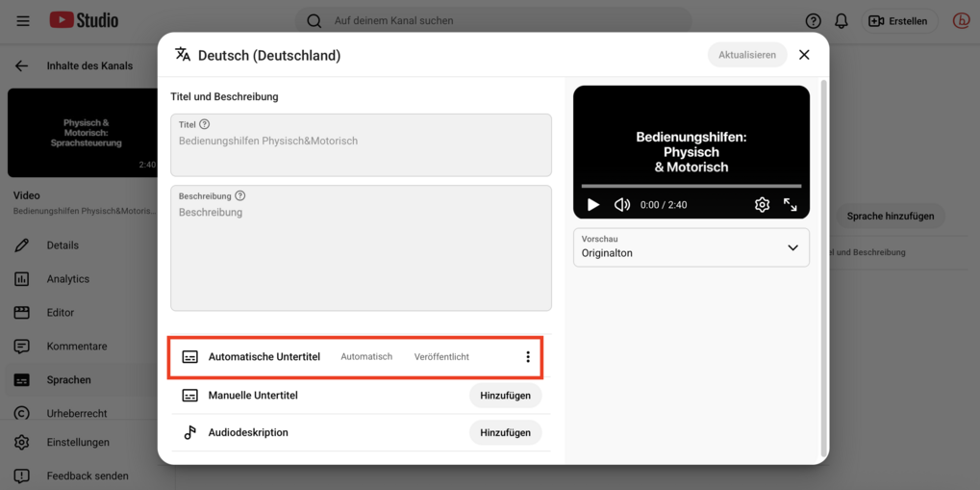The image size is (980, 490).
Task: Expand preview video to fullscreen
Action: [791, 205]
